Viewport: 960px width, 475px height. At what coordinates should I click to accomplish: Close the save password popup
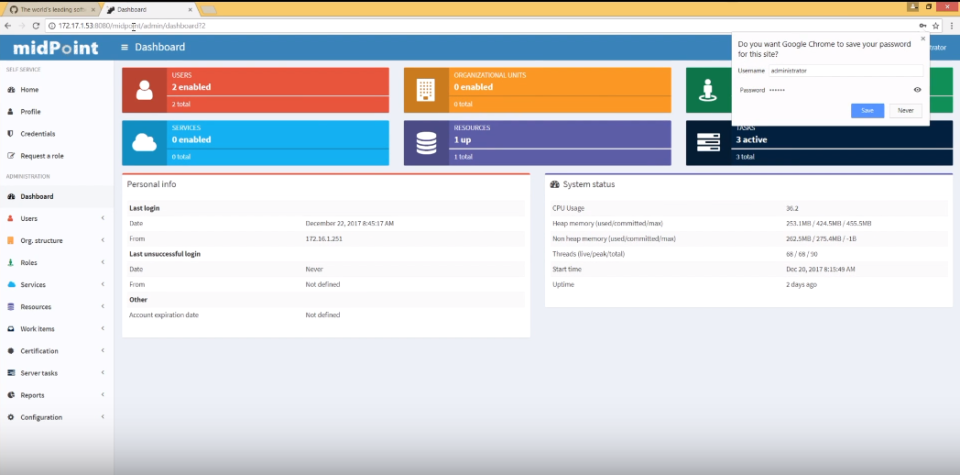(x=923, y=39)
